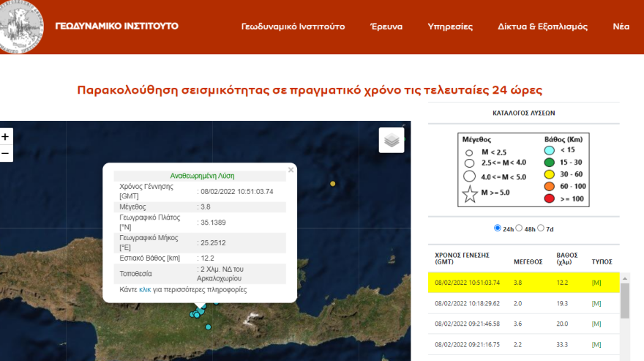The width and height of the screenshot is (644, 361).
Task: Open the Νέα menu
Action: (x=621, y=26)
